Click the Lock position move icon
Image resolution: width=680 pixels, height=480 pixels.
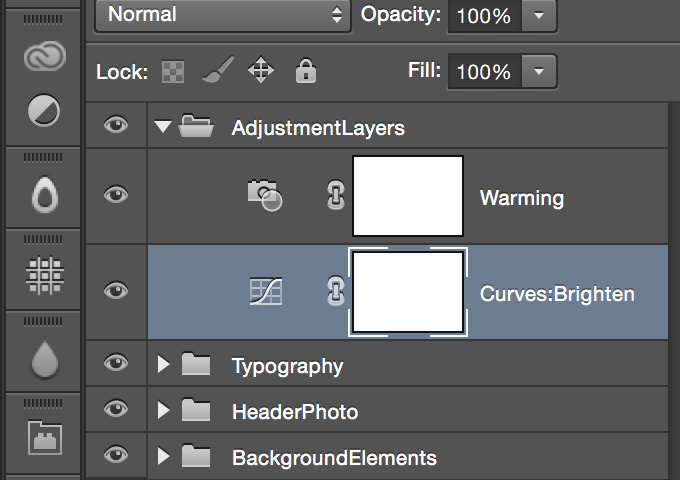pyautogui.click(x=261, y=70)
